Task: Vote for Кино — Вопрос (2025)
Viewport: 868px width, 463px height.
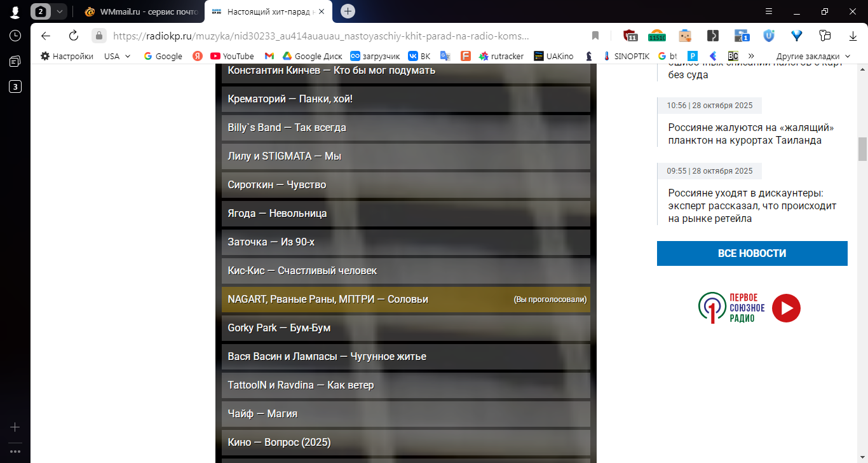Action: [x=406, y=443]
